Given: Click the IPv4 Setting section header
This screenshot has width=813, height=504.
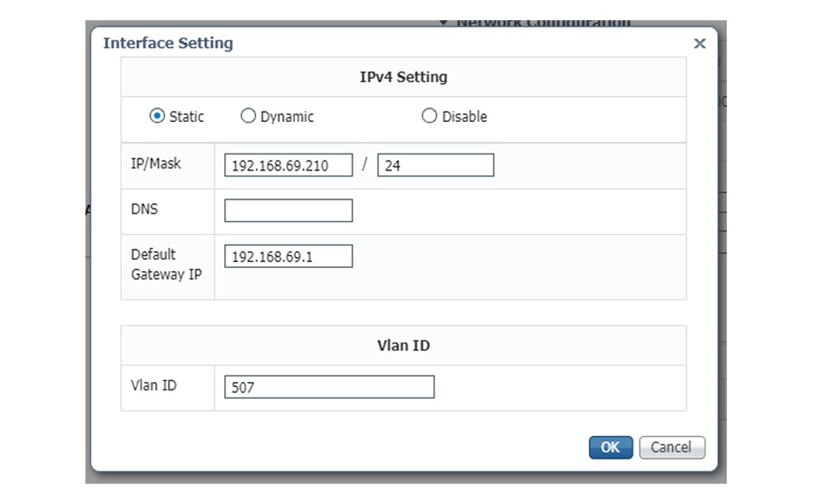Looking at the screenshot, I should pos(403,76).
